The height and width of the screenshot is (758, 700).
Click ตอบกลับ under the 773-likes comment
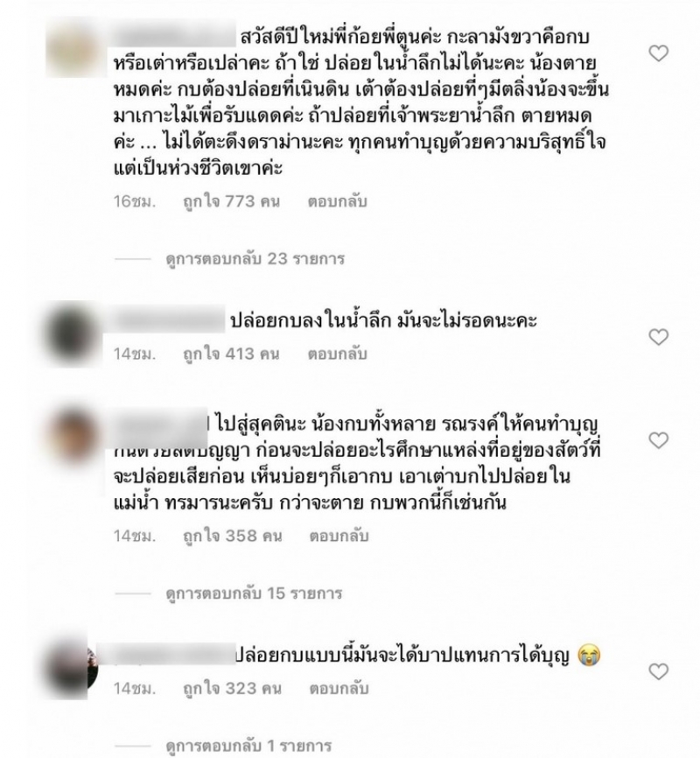tap(338, 201)
